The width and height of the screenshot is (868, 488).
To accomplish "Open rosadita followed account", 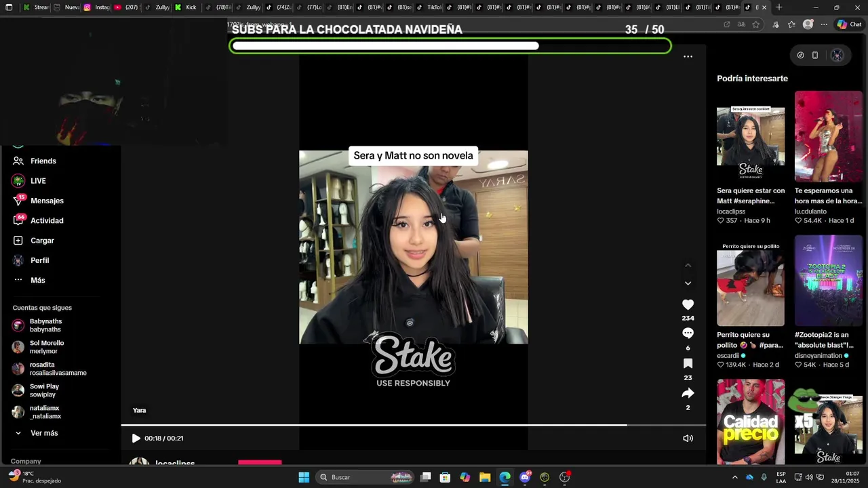I will (x=50, y=369).
